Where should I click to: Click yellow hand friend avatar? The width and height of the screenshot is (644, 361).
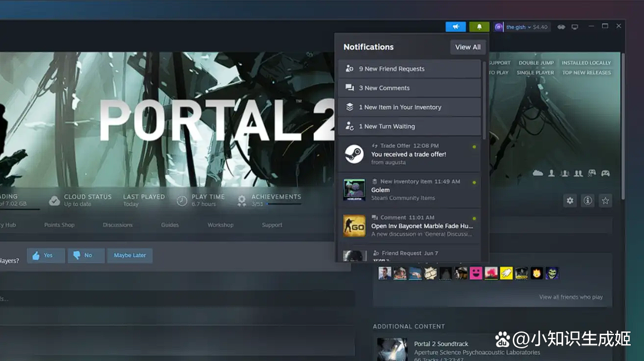[506, 273]
